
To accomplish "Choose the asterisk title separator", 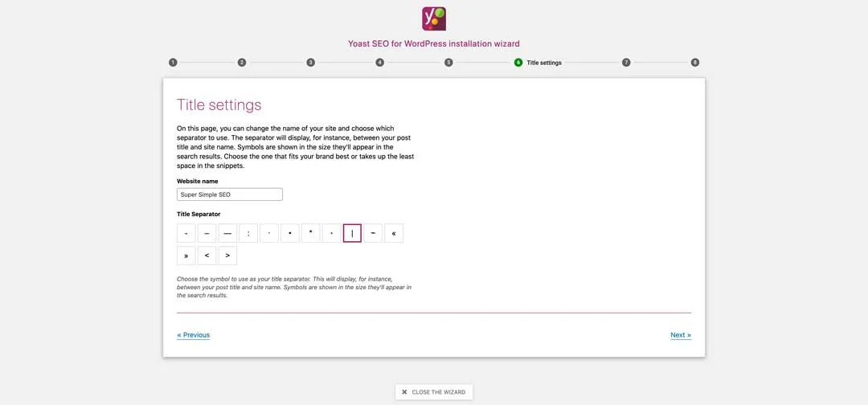I will [310, 233].
